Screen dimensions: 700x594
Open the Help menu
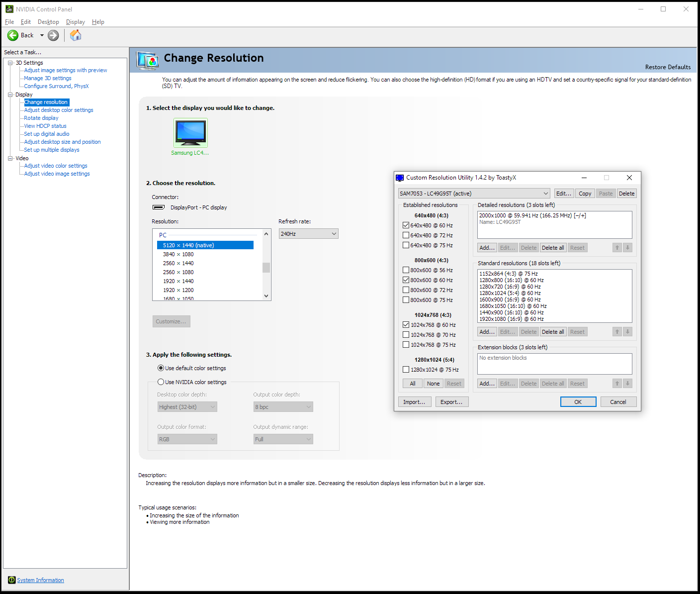coord(98,22)
